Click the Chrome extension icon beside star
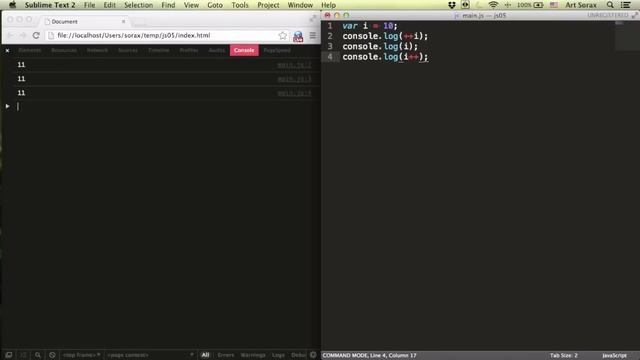This screenshot has width=640, height=360. click(298, 36)
